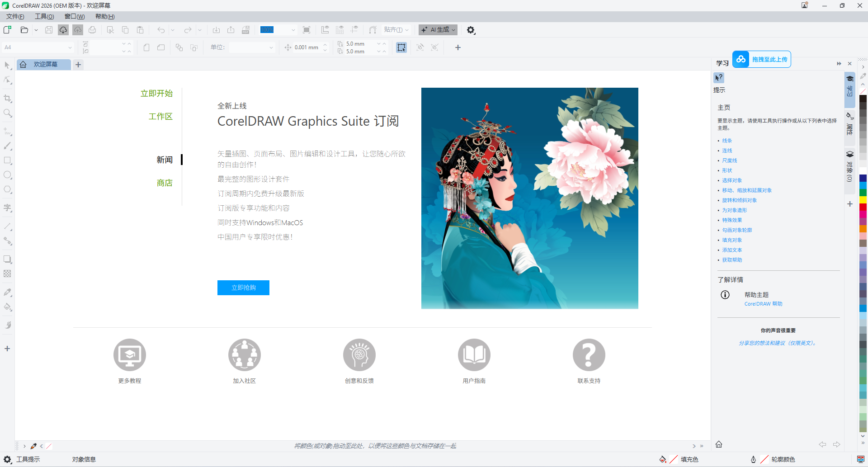Select the Artistic Media brush tool
Image resolution: width=868 pixels, height=467 pixels.
click(x=7, y=146)
